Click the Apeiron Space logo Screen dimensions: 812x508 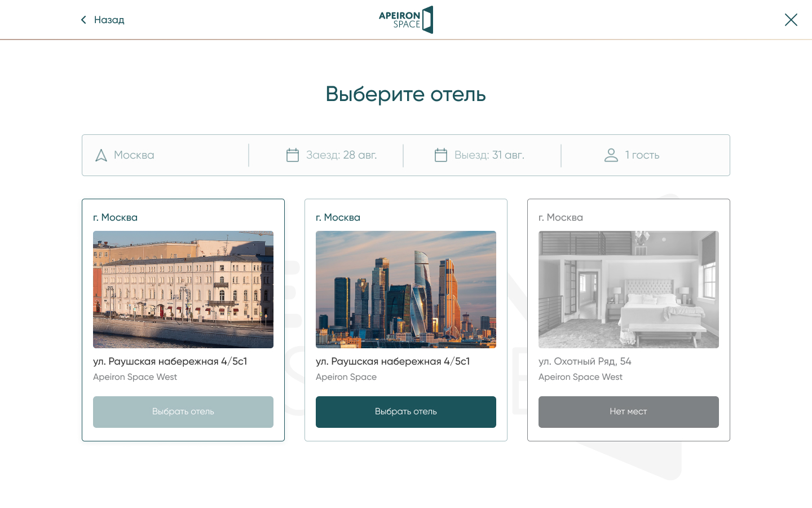pos(406,20)
